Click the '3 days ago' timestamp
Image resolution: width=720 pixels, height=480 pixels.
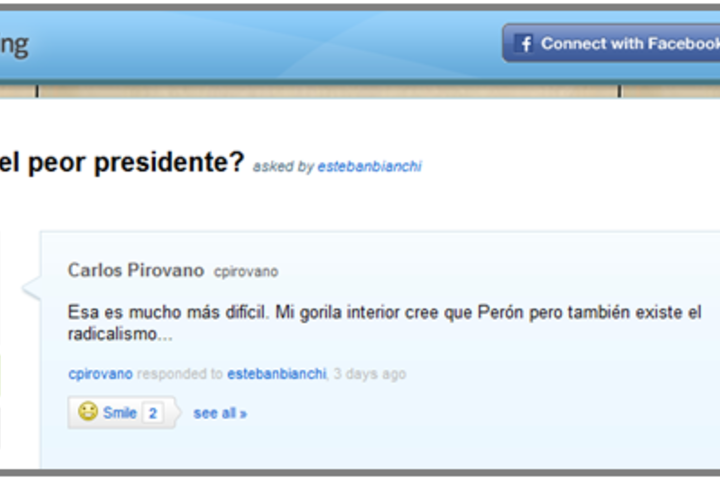370,374
